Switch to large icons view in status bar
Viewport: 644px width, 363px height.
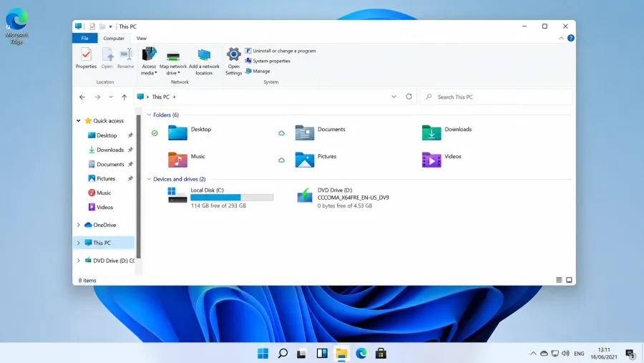(x=569, y=280)
